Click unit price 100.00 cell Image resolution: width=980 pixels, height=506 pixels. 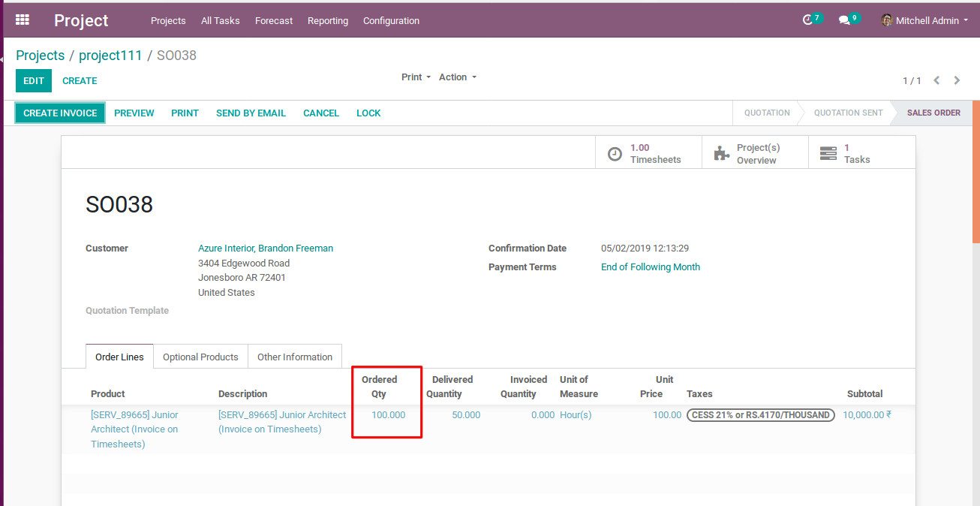pos(667,415)
